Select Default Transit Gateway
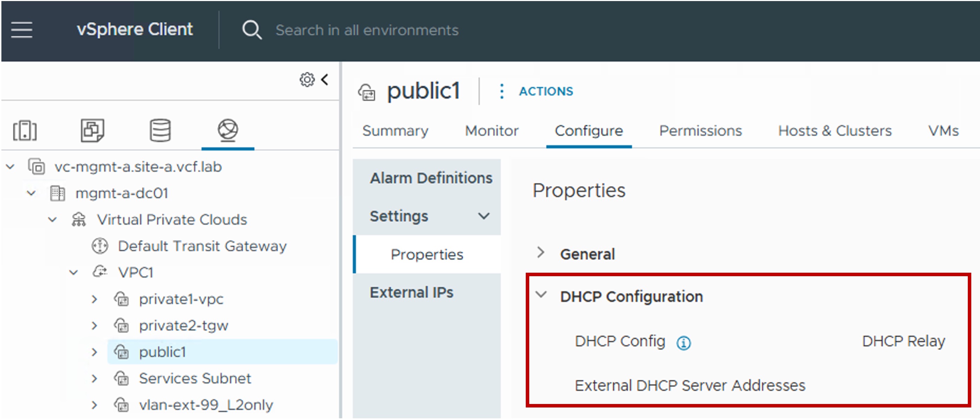 pyautogui.click(x=202, y=246)
